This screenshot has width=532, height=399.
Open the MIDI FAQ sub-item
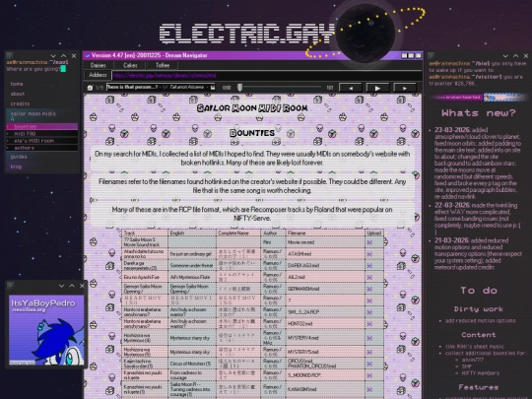(42, 134)
